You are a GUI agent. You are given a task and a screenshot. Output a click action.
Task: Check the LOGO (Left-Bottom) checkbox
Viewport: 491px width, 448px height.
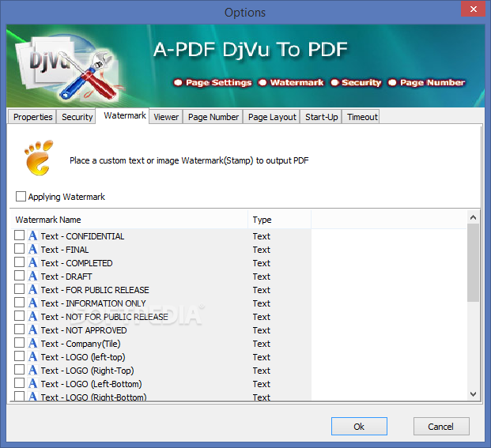click(20, 383)
